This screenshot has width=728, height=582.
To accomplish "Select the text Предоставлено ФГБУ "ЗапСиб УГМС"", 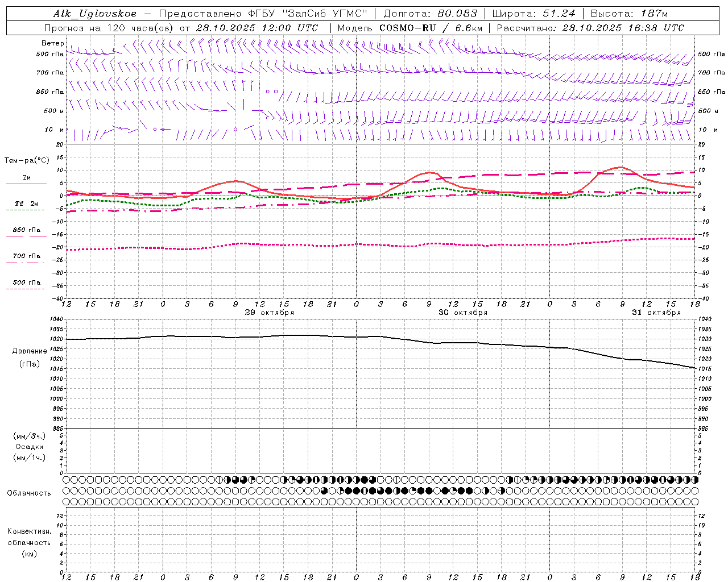I will click(263, 14).
